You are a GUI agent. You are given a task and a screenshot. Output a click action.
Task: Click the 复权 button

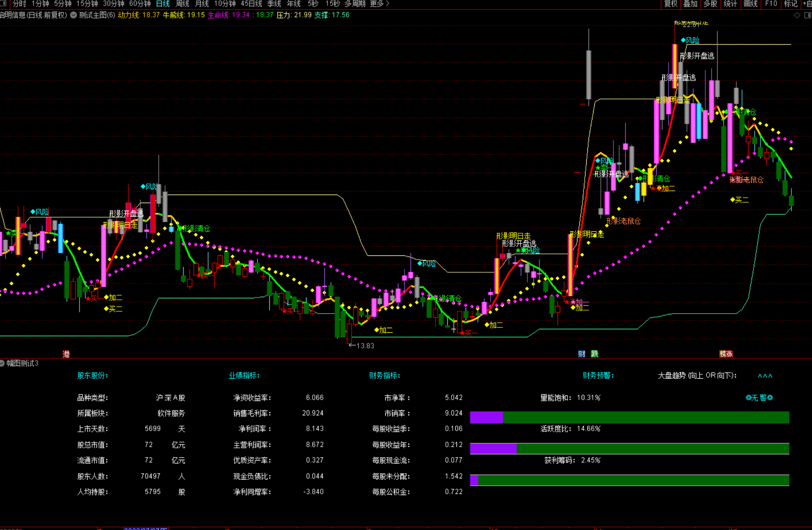click(670, 4)
